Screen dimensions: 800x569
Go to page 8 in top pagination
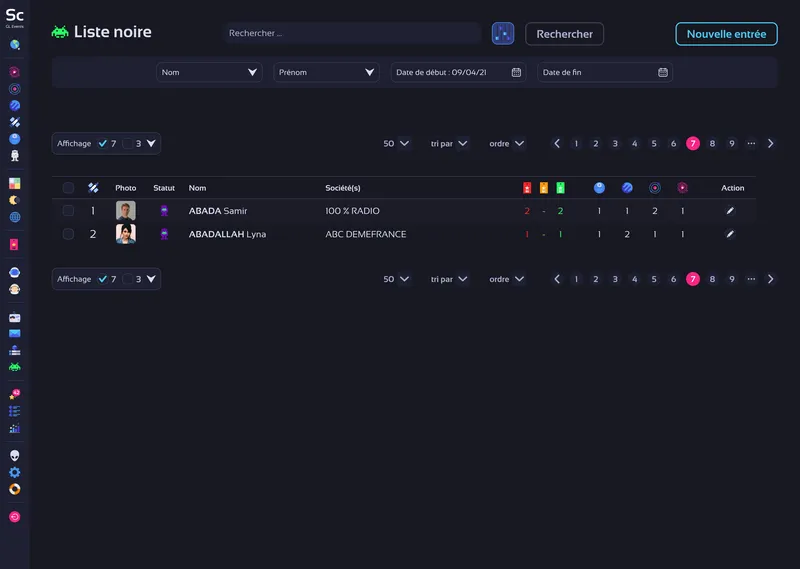[712, 143]
